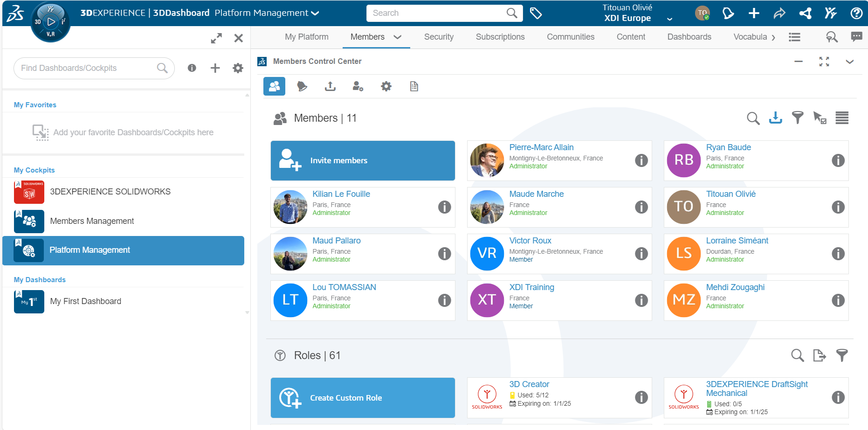Click the info icon for Victor Roux

click(641, 254)
